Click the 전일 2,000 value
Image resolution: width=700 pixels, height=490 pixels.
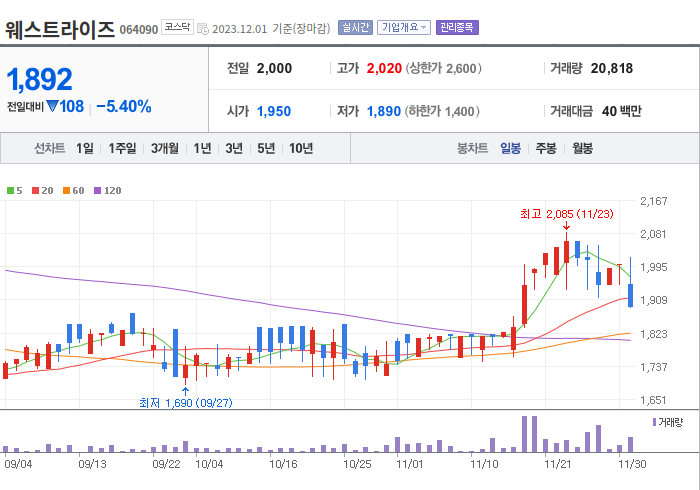(x=274, y=68)
